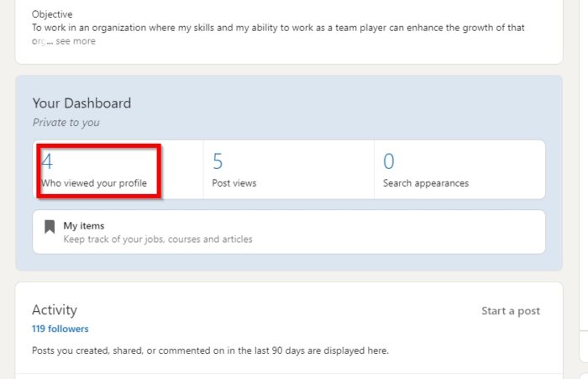This screenshot has width=588, height=379.
Task: Select the Post views label
Action: [x=234, y=183]
